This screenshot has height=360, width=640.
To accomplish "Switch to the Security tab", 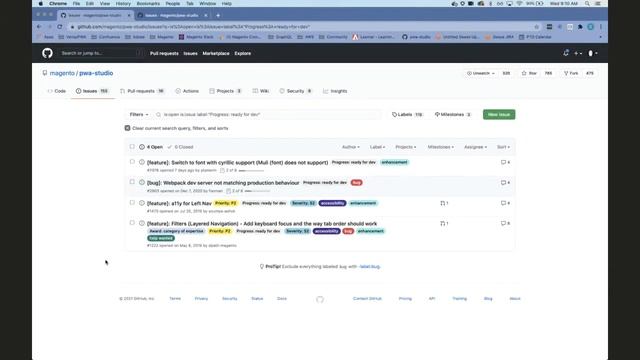I will pyautogui.click(x=296, y=91).
